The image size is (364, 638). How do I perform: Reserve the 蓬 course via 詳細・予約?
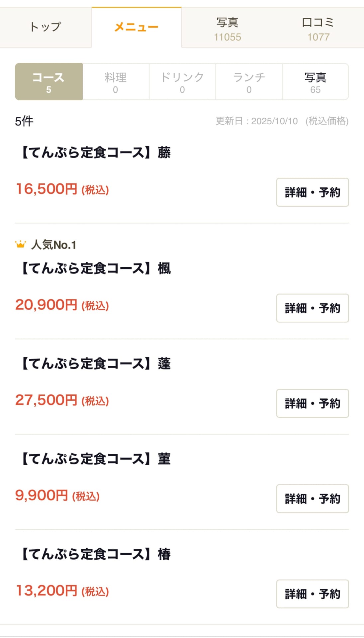313,403
